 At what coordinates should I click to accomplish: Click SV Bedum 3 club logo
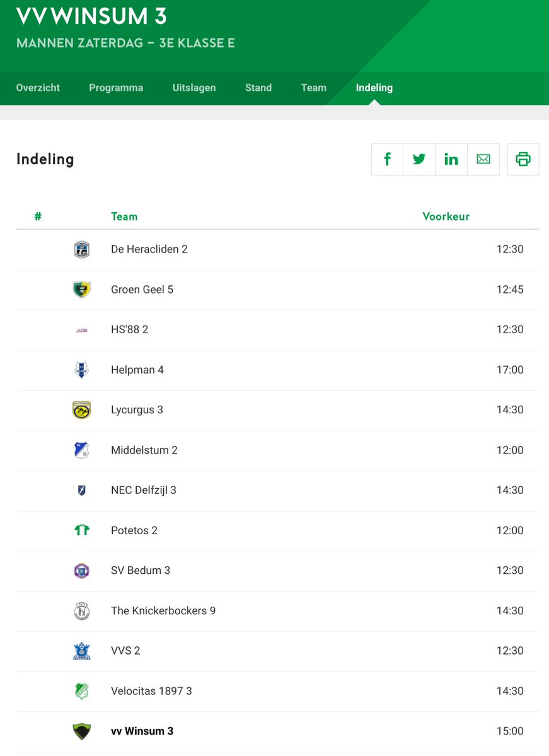tap(81, 571)
